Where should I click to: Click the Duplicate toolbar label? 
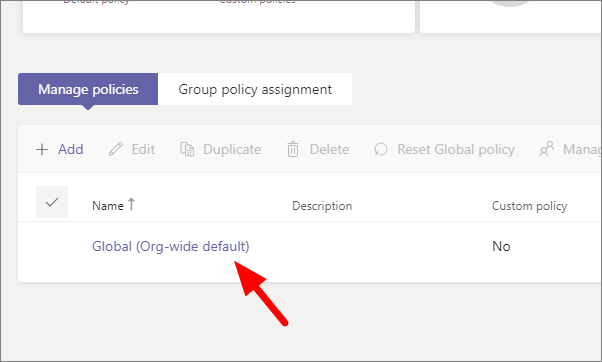point(232,149)
